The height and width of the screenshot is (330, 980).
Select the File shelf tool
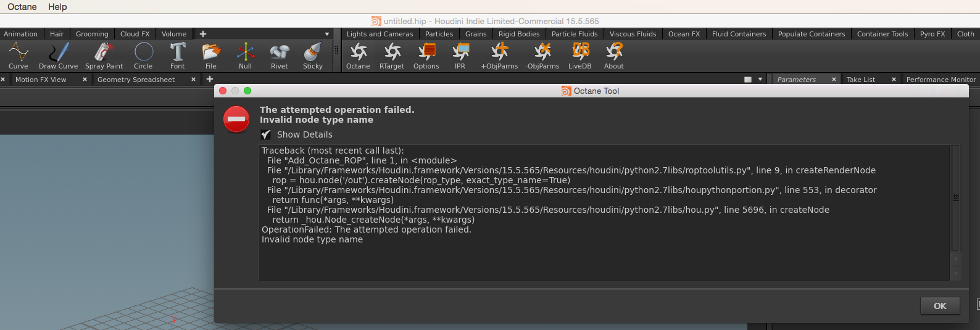click(x=211, y=56)
